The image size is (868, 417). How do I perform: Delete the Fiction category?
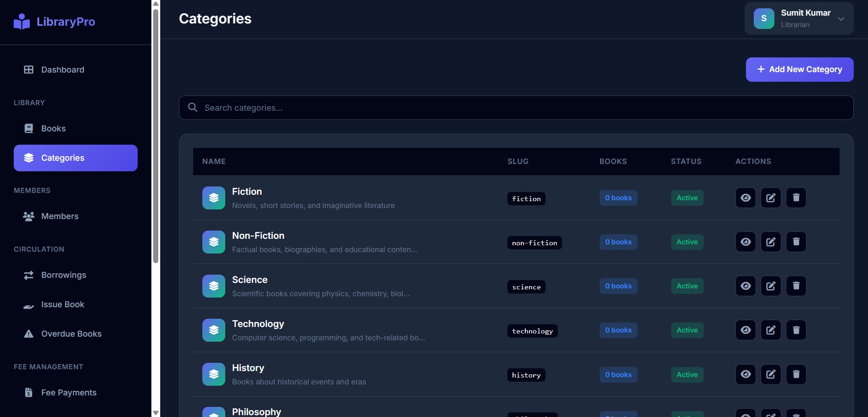796,198
